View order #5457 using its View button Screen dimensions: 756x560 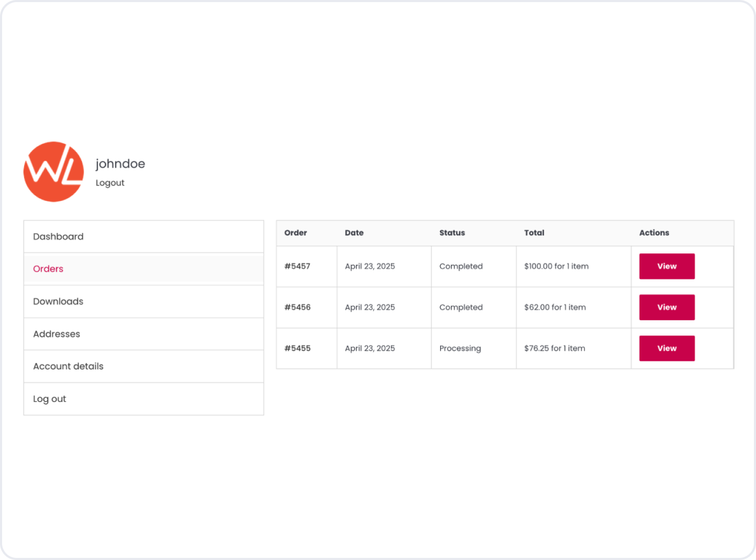pos(667,266)
